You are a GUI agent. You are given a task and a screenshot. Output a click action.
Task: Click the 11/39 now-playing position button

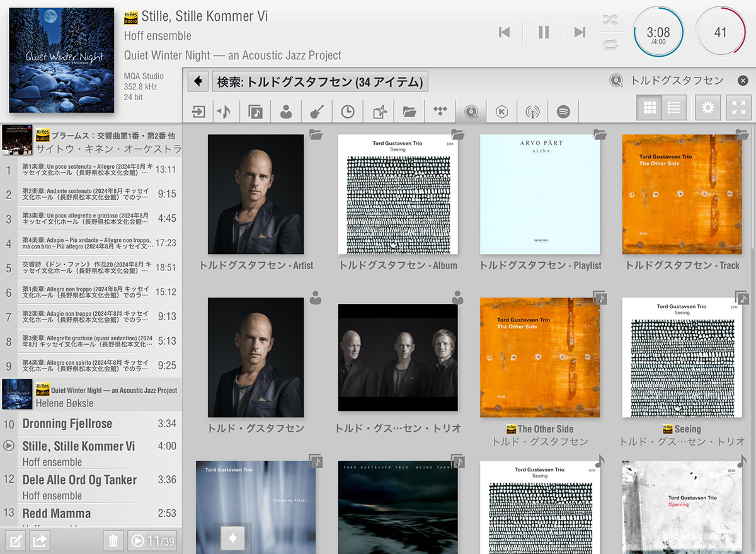152,540
